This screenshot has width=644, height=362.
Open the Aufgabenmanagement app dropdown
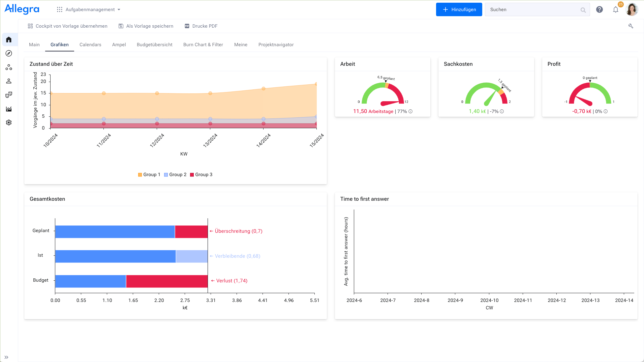pyautogui.click(x=91, y=9)
